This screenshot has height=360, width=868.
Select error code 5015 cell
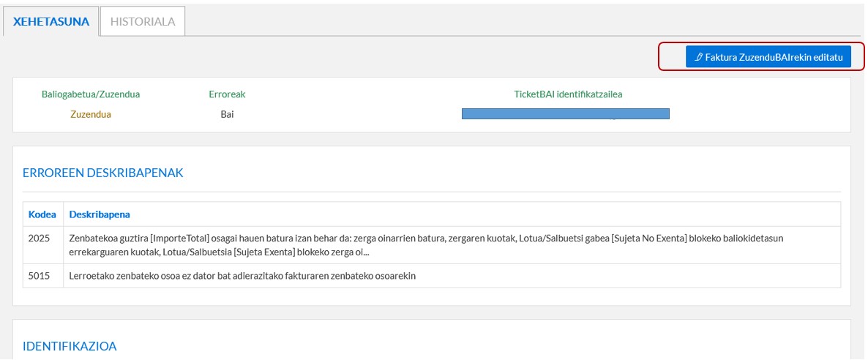[x=40, y=276]
